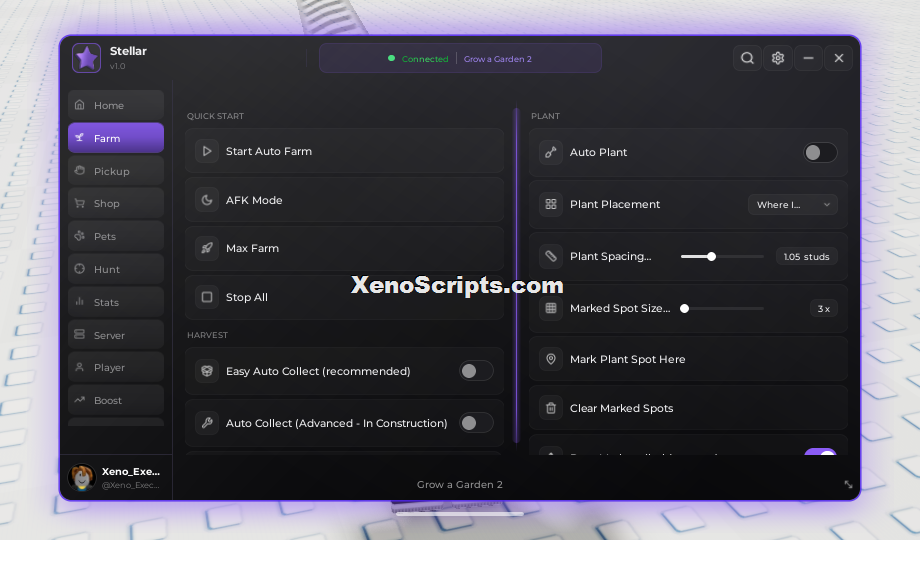Click the chevron in Plant Placement selector
The width and height of the screenshot is (920, 570).
click(x=827, y=205)
